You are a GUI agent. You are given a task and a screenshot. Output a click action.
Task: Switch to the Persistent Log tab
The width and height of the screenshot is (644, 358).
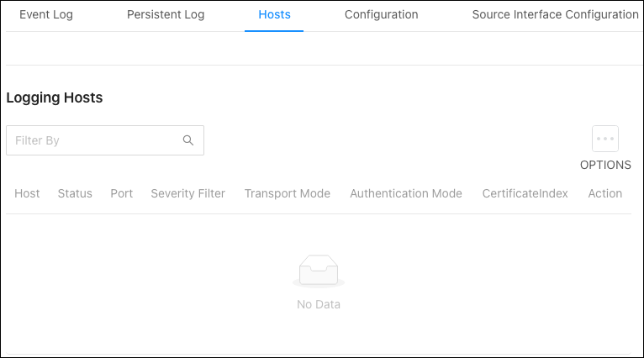coord(166,15)
